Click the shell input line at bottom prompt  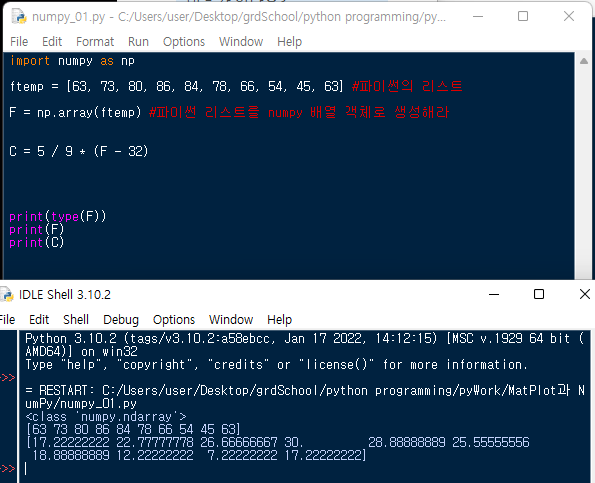pyautogui.click(x=304, y=469)
